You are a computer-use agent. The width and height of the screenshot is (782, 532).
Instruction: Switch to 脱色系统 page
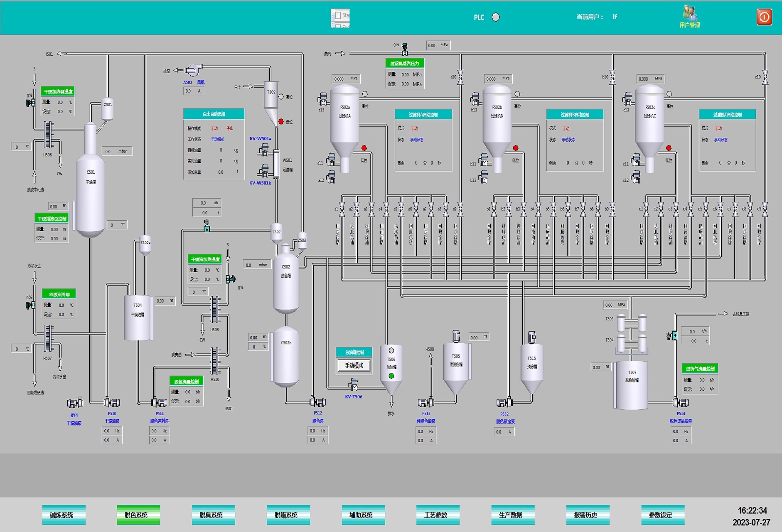(138, 515)
